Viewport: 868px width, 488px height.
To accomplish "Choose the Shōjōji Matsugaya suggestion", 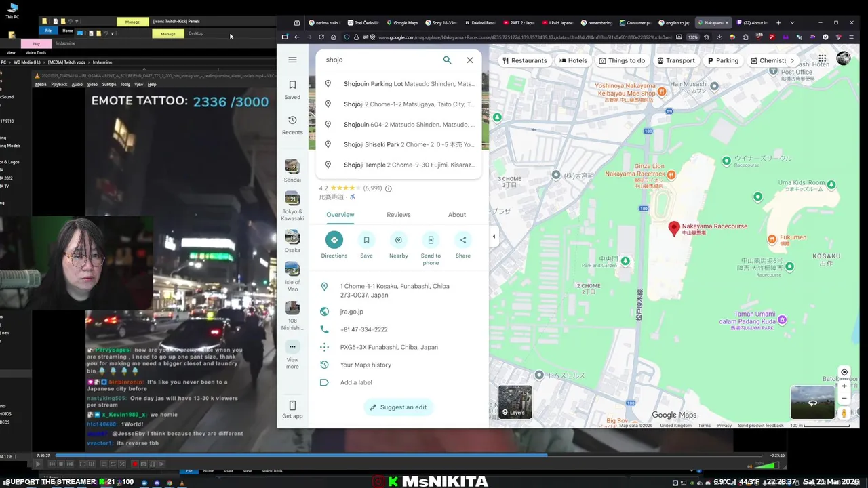I will coord(399,104).
